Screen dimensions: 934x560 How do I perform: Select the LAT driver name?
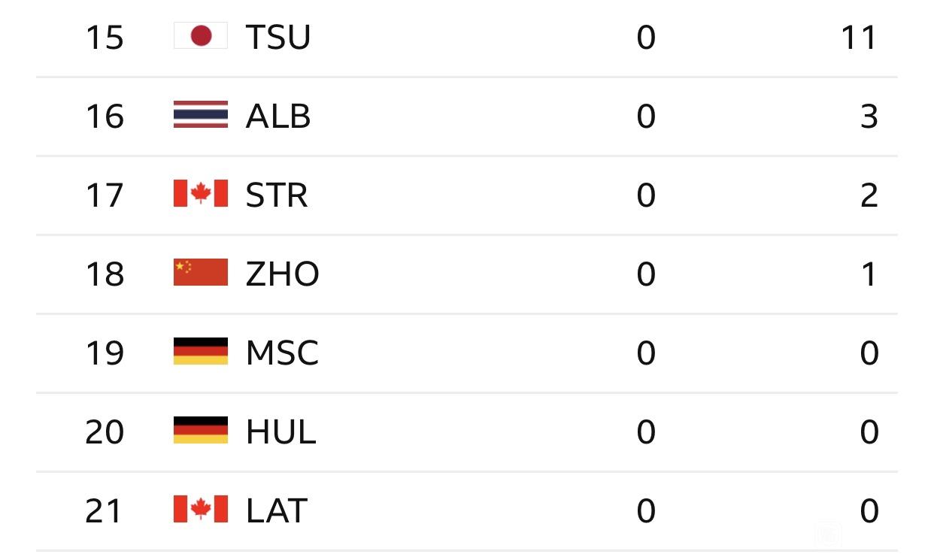tap(277, 511)
